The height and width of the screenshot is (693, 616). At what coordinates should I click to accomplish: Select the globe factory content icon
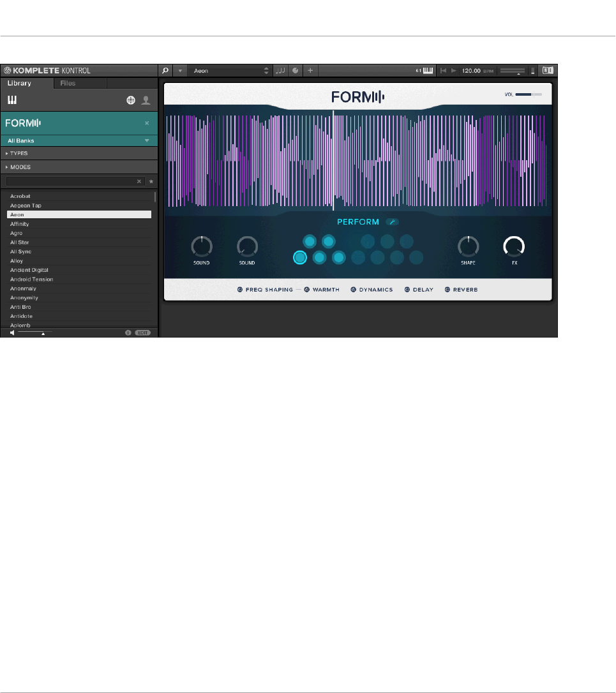coord(131,100)
